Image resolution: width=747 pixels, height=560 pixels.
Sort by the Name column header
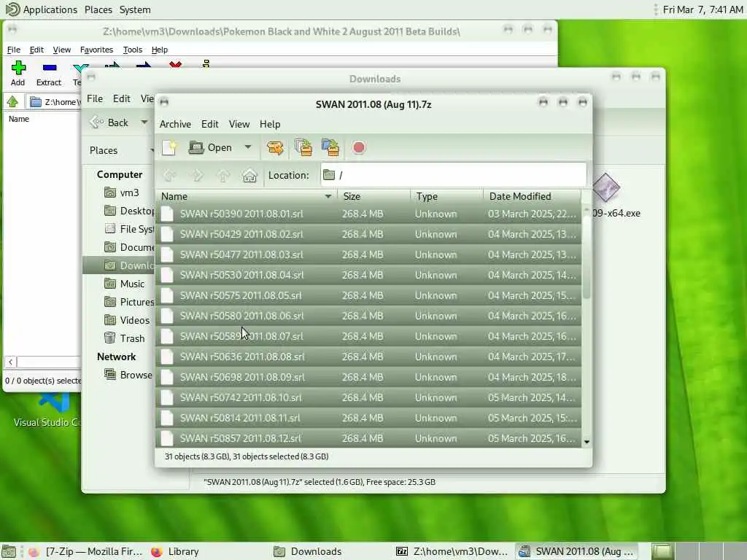pos(246,196)
